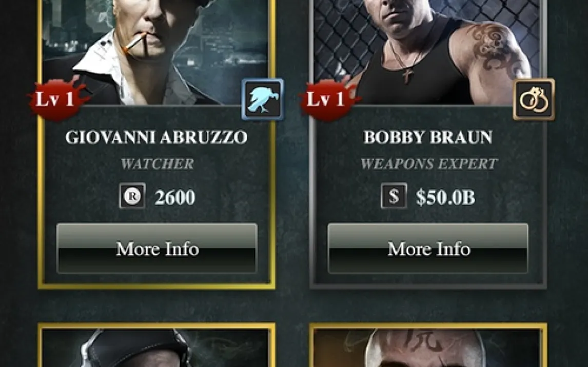Tap Bobby Braun's Lv 1 badge
The width and height of the screenshot is (588, 367).
click(x=329, y=99)
